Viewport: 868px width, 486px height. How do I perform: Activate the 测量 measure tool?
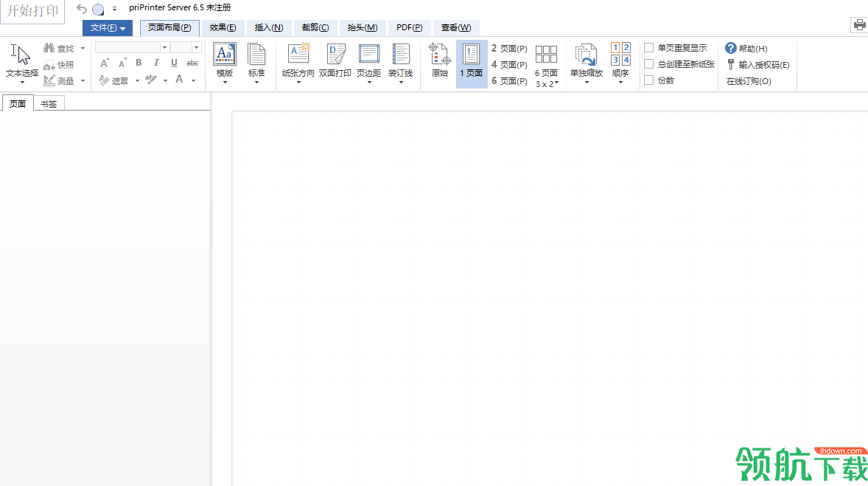pyautogui.click(x=59, y=81)
